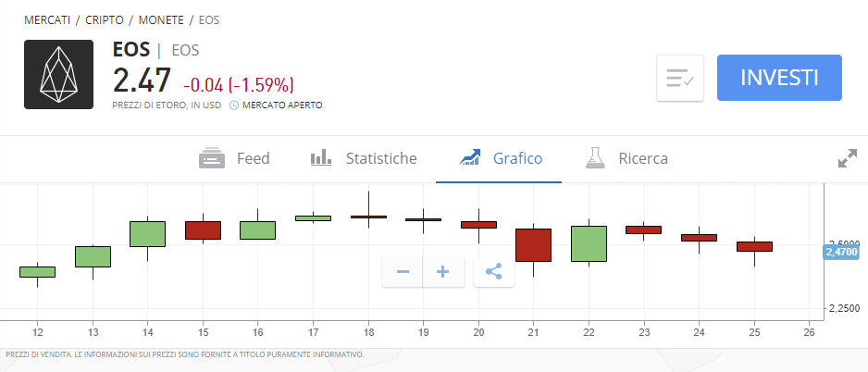The width and height of the screenshot is (868, 372).
Task: Switch to the Statistiche tab
Action: click(x=363, y=159)
